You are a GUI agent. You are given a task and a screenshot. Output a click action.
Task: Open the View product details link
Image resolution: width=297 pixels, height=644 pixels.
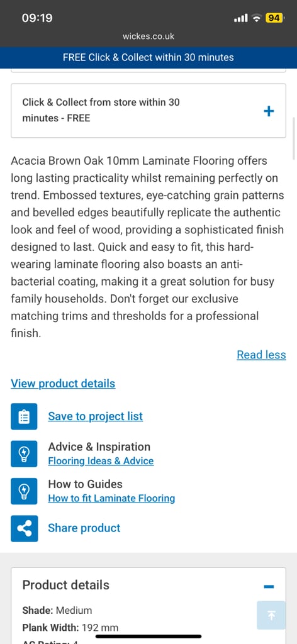click(x=63, y=384)
